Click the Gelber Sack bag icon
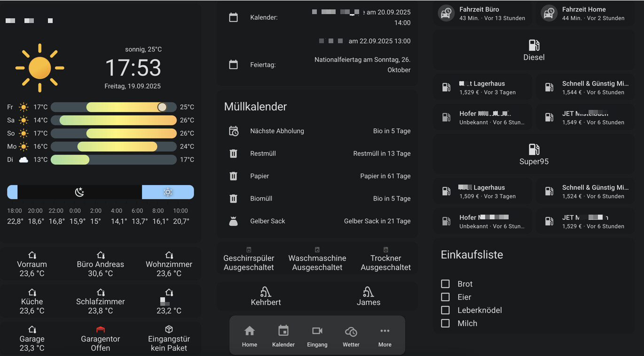Screen dimensions: 644x356 coord(233,221)
